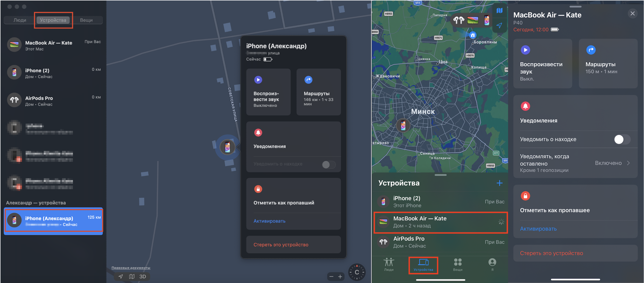The image size is (644, 283).
Task: Tap the blue home marker near Боровляны
Action: pos(472,35)
